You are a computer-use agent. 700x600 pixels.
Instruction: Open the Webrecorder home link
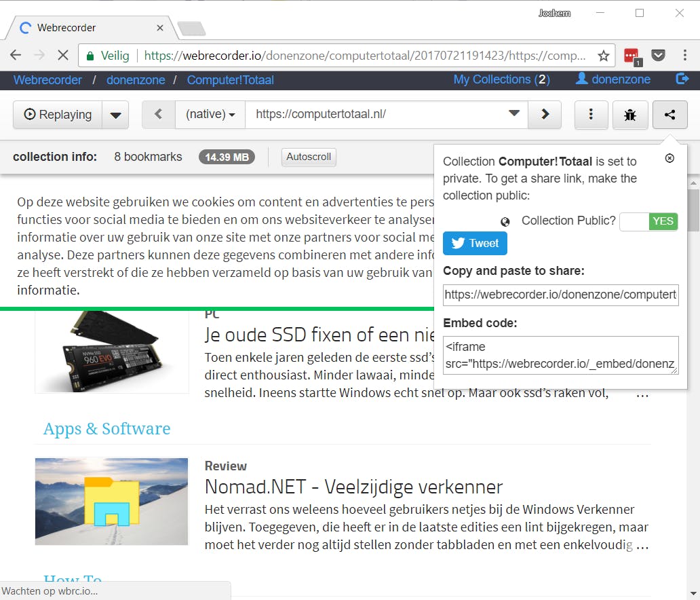47,80
